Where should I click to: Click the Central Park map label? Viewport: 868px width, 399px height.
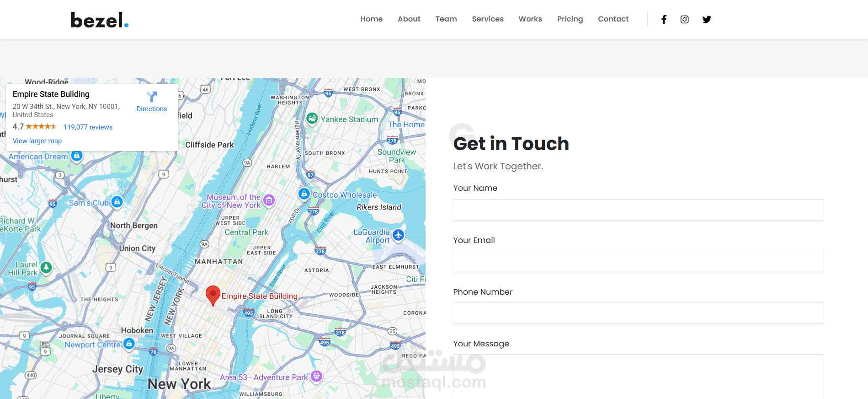tap(246, 232)
